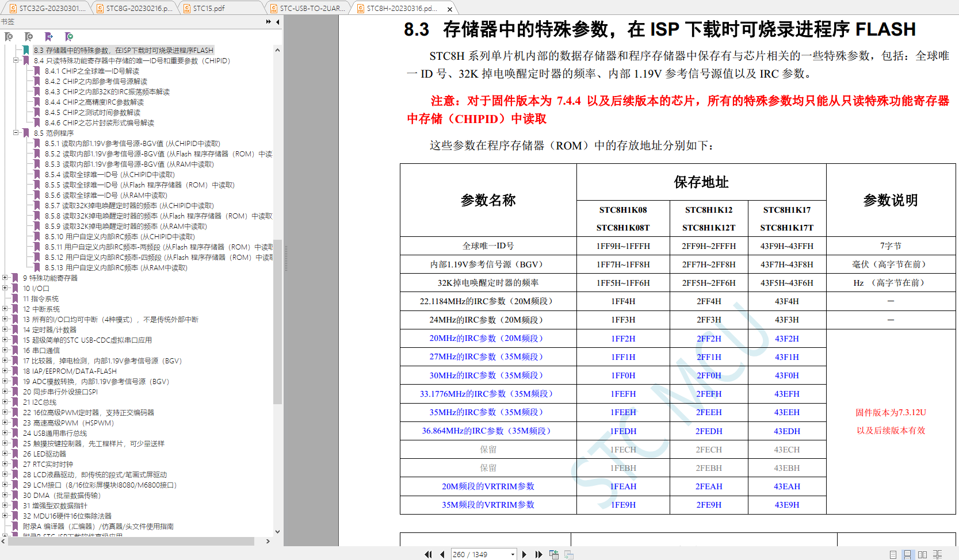The height and width of the screenshot is (560, 959).
Task: Open bookmark 附录A 编译器/仿真器使用指南
Action: tap(98, 526)
